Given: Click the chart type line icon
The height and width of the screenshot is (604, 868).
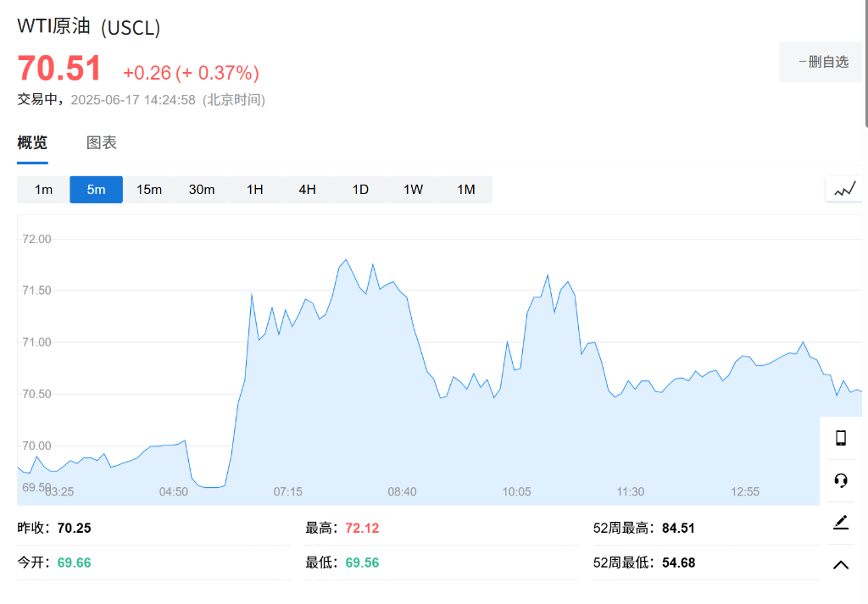Looking at the screenshot, I should [844, 189].
